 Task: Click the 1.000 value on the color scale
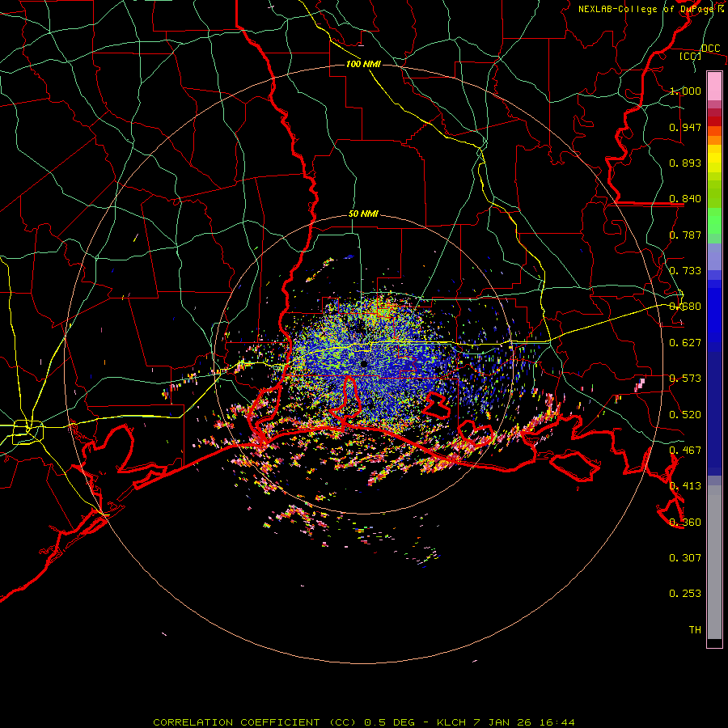point(685,91)
